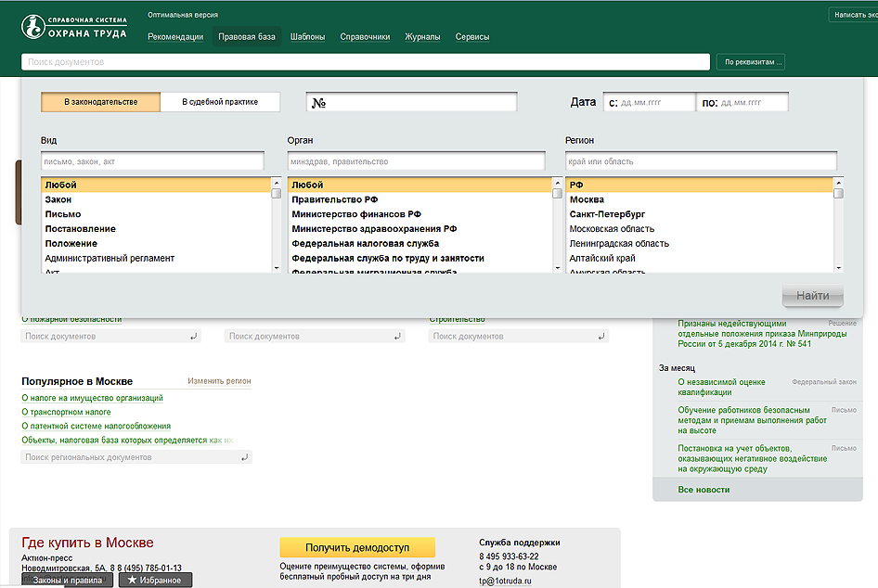This screenshot has height=588, width=878.
Task: Click star icon on Избранное button
Action: click(x=132, y=580)
